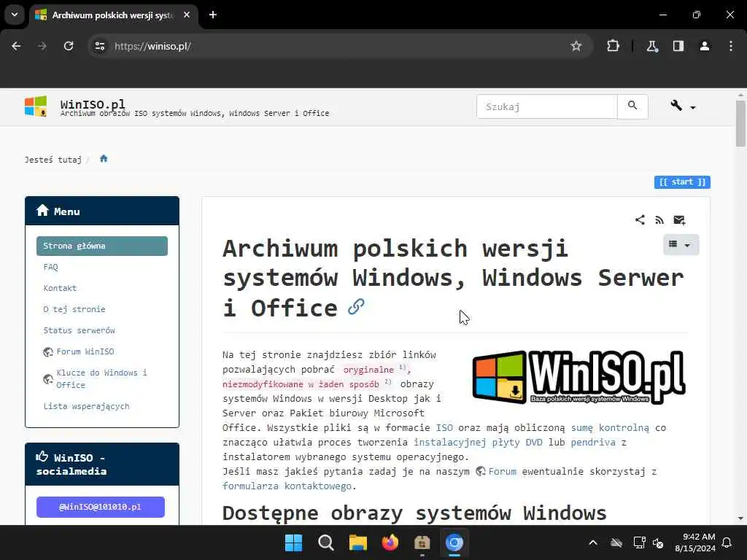The width and height of the screenshot is (747, 560).
Task: Expand the table of contents dropdown
Action: pyautogui.click(x=681, y=245)
